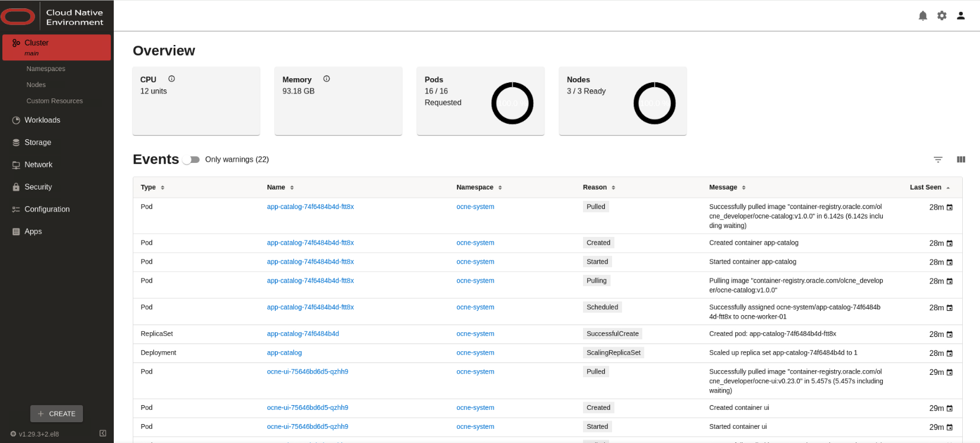
Task: Open Namespaces in sidebar
Action: (46, 69)
